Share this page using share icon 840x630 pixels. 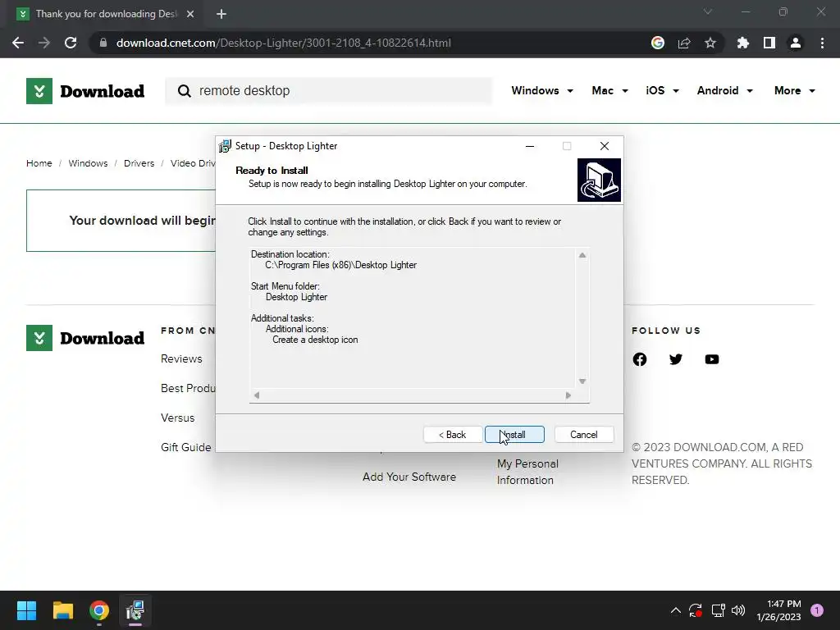684,43
